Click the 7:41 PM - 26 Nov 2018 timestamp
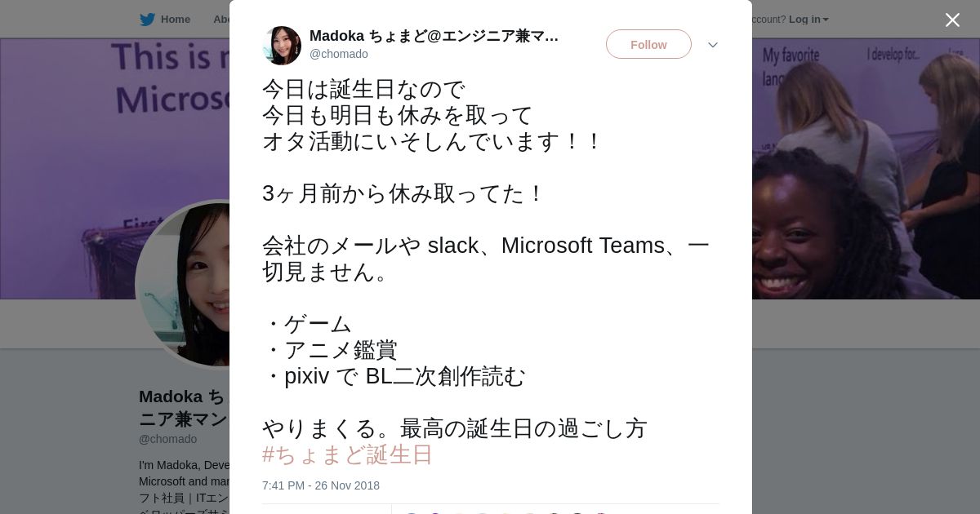The image size is (980, 514). [321, 485]
